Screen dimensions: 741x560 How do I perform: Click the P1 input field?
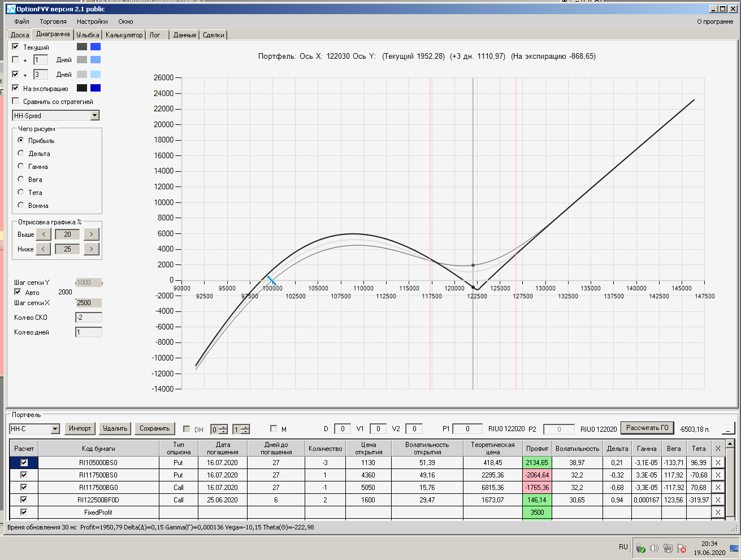coord(467,429)
